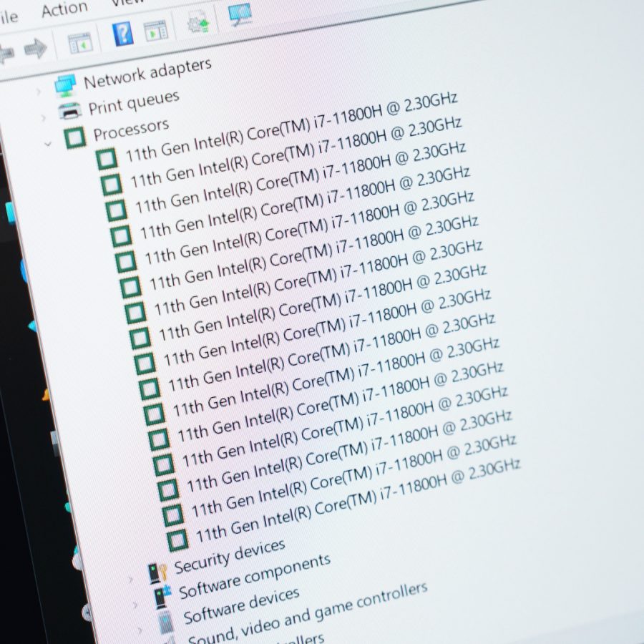
Task: Select the Software devices tree label
Action: pos(242,606)
